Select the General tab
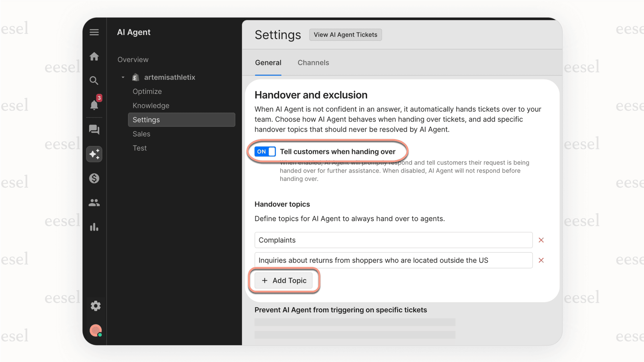The width and height of the screenshot is (644, 362). pos(268,62)
